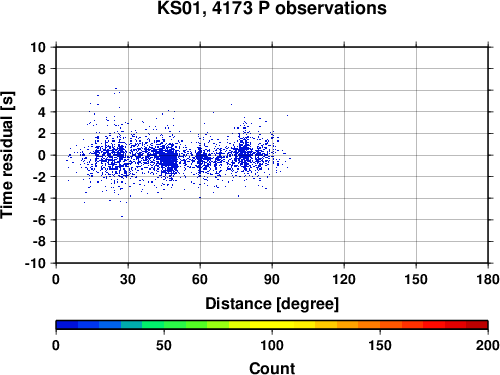Click x-axis tick label '60'
The width and height of the screenshot is (500, 375).
[x=200, y=279]
